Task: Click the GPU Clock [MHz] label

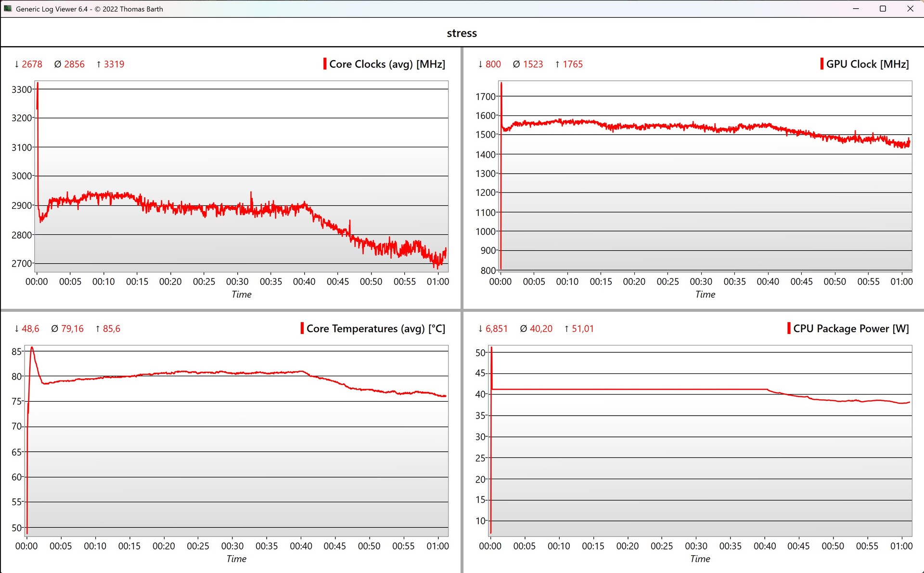Action: click(867, 64)
